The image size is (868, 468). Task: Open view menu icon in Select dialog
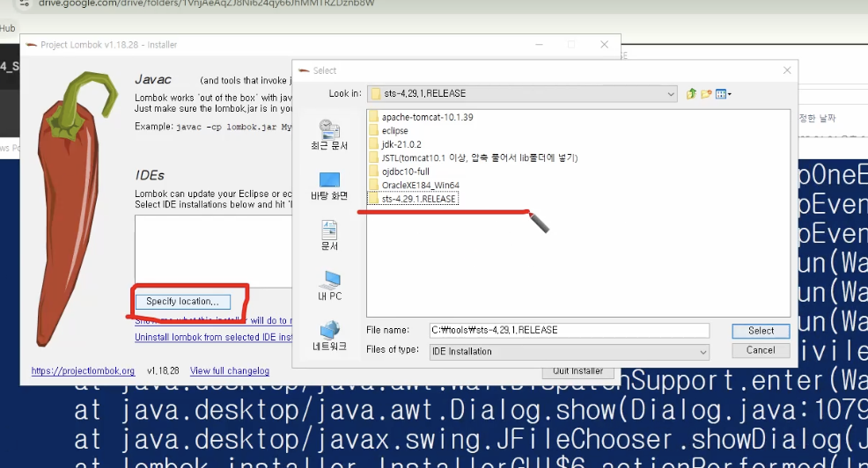723,94
